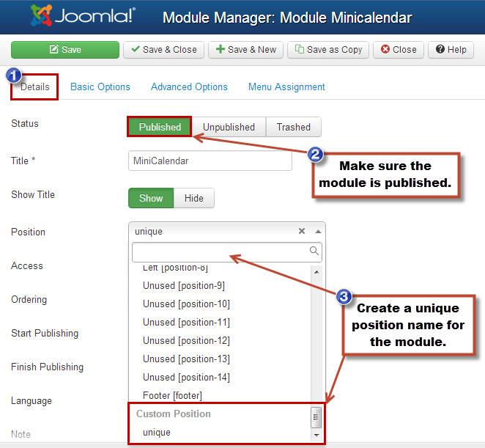Click the selected 'unique' Position dropdown header
The width and height of the screenshot is (485, 448).
click(x=227, y=232)
